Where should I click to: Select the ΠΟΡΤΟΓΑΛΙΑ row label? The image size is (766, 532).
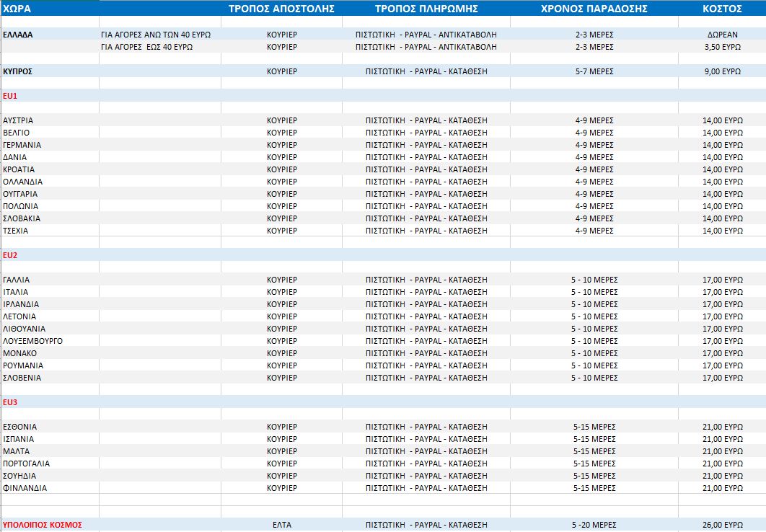tap(27, 464)
